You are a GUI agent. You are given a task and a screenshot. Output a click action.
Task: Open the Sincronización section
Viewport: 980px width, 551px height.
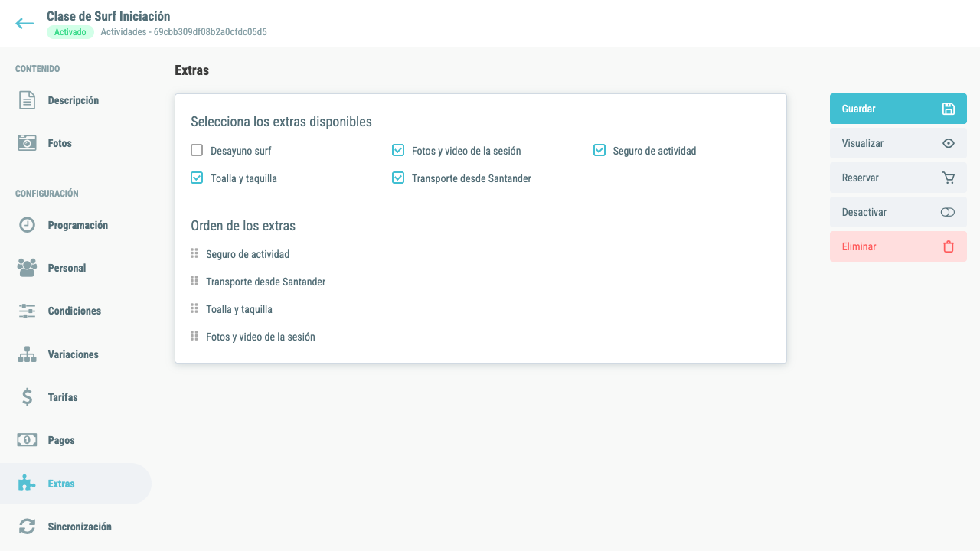pyautogui.click(x=76, y=527)
